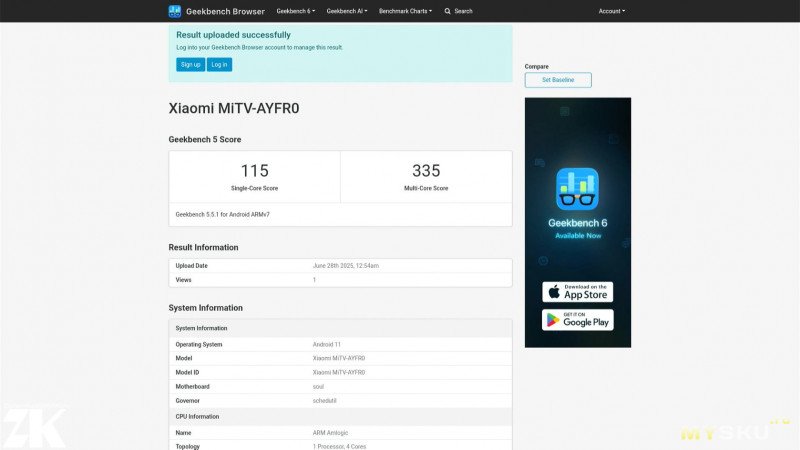Click the Geekbench 6 app icon in ad

[578, 189]
